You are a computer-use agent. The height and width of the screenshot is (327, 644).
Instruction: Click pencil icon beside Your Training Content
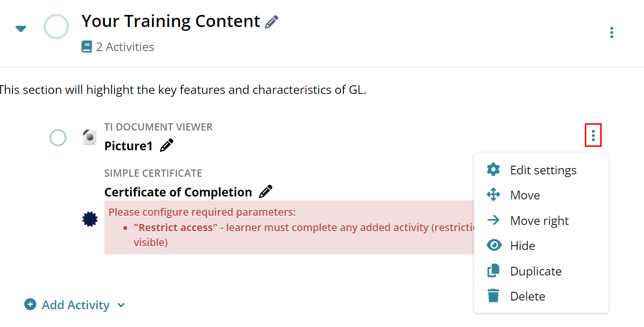(x=272, y=22)
